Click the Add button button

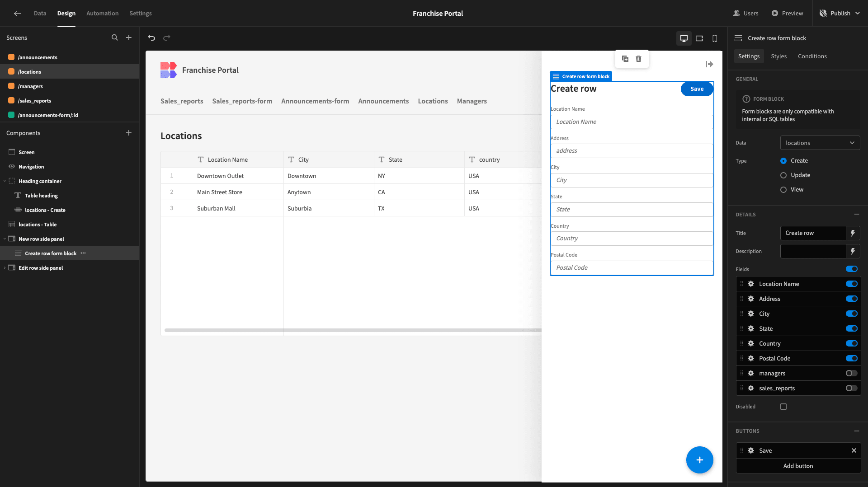[x=798, y=466]
